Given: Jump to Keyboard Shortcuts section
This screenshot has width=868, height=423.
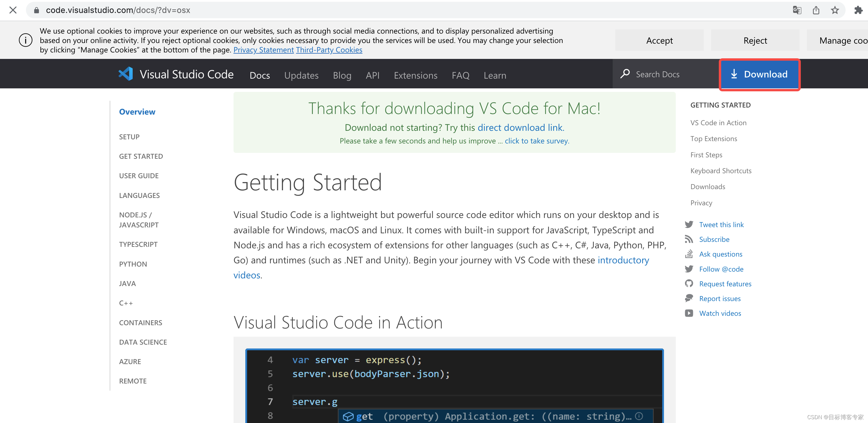Looking at the screenshot, I should 721,171.
